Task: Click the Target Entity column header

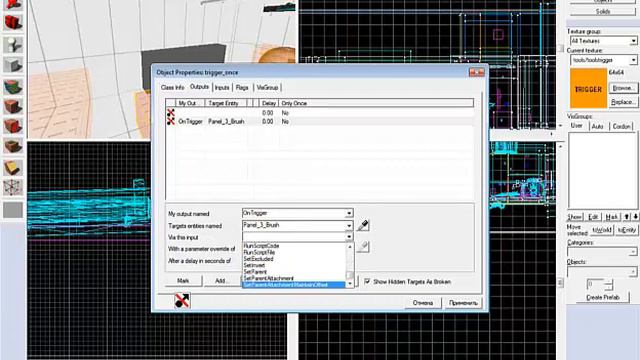Action: point(225,103)
